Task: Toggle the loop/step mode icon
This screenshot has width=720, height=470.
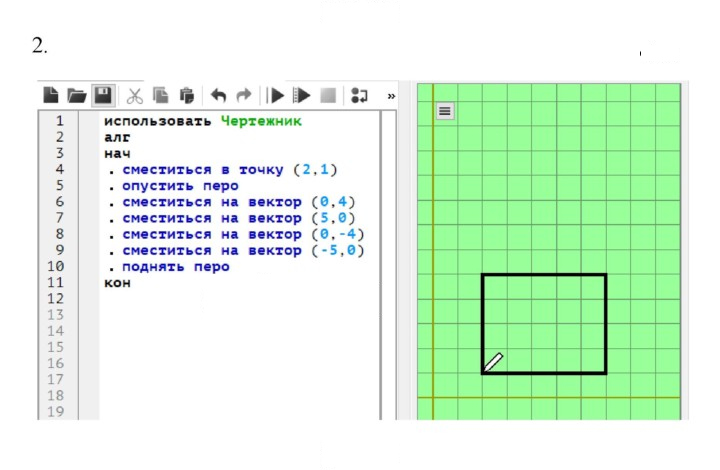Action: 359,95
